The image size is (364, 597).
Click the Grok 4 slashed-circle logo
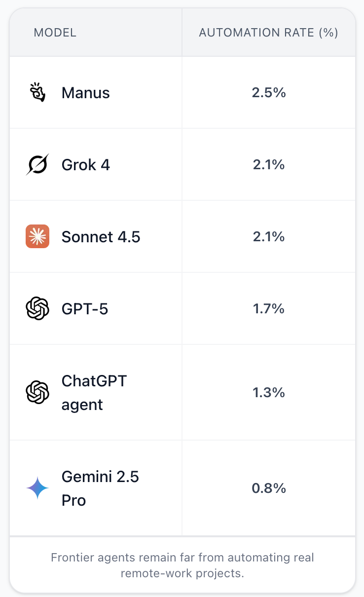tap(37, 164)
